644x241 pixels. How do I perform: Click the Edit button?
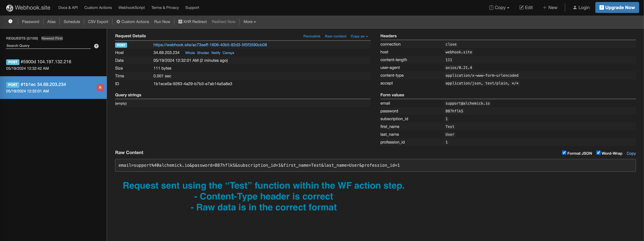coord(526,7)
